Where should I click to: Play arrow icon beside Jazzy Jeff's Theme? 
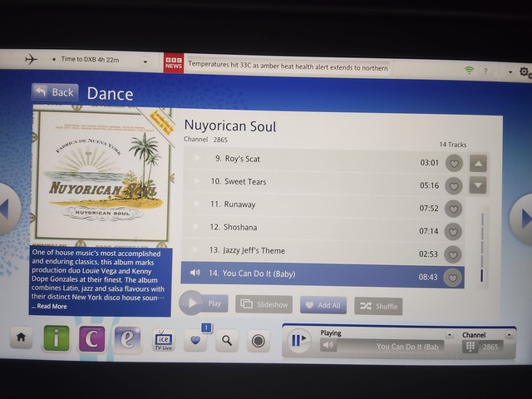pos(195,249)
